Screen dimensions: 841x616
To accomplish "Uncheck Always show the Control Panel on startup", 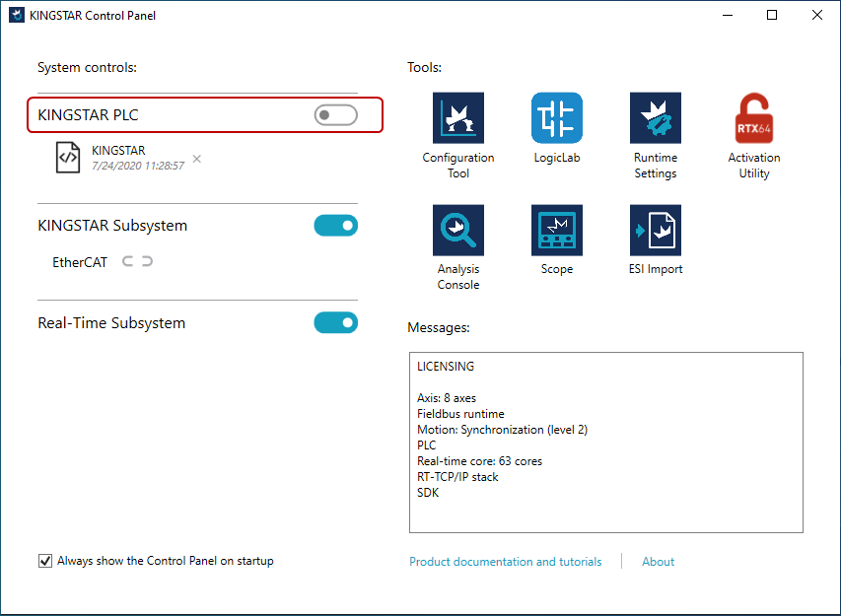I will 45,561.
